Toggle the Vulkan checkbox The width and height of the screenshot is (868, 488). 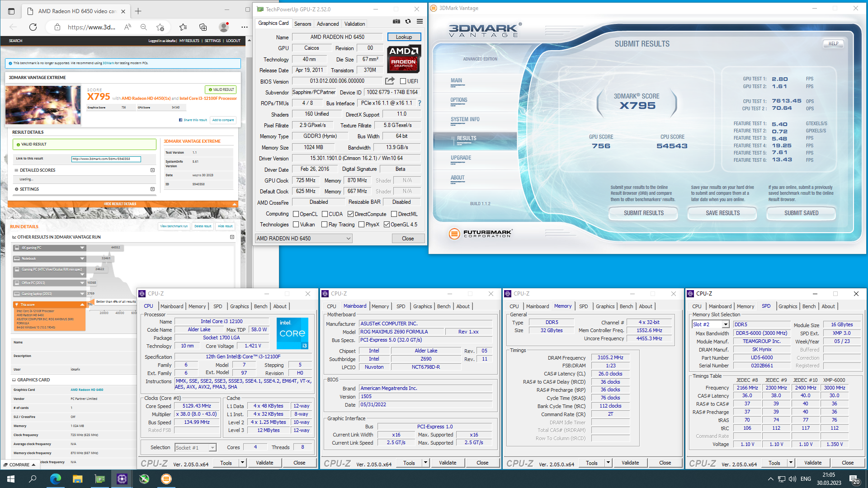(x=296, y=225)
